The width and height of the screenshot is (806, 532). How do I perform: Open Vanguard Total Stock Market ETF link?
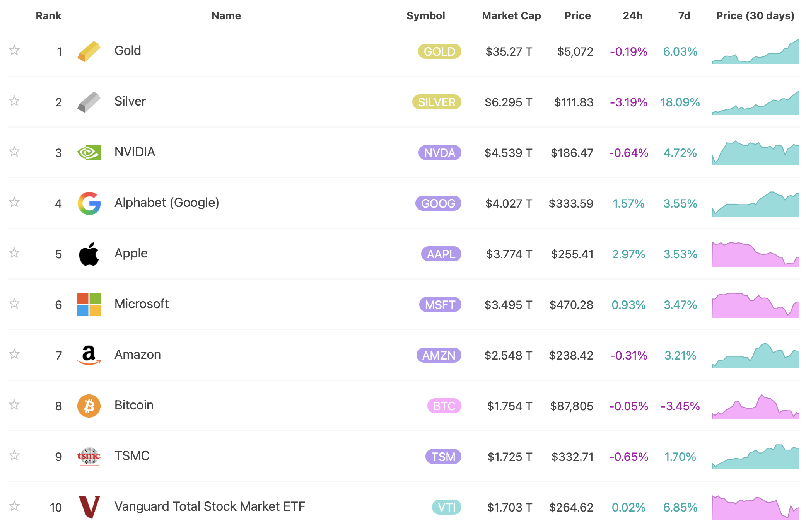tap(210, 506)
